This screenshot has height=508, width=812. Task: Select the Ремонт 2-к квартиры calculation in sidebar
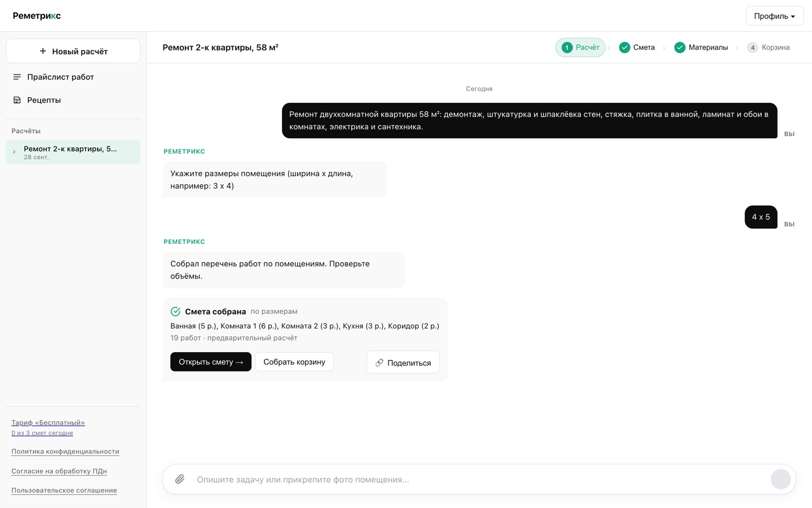coord(73,152)
